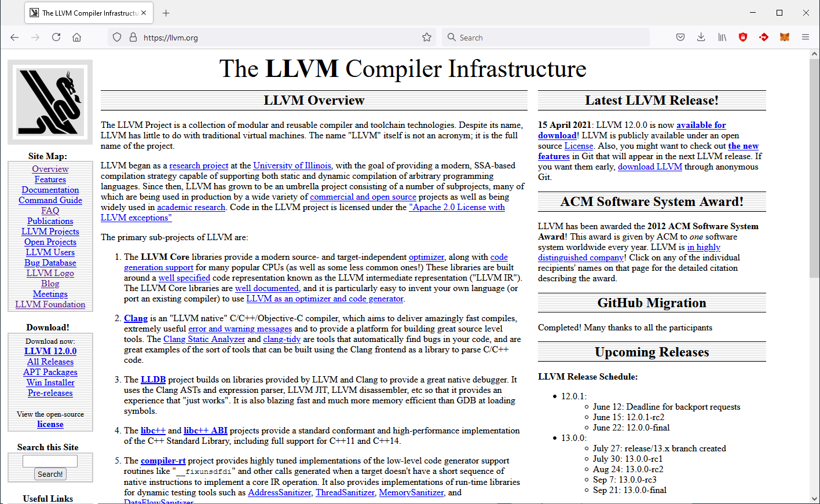The width and height of the screenshot is (820, 504).
Task: Bookmark this page with the star
Action: point(427,37)
